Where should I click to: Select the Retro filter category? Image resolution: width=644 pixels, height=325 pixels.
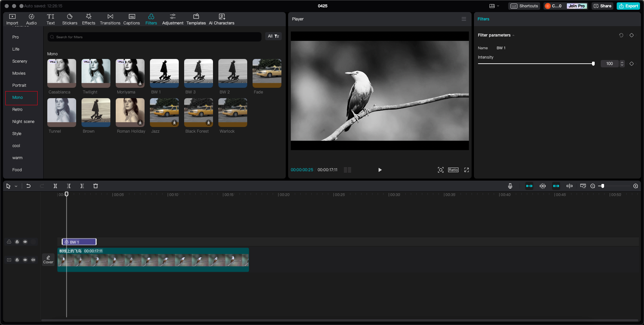click(x=17, y=110)
